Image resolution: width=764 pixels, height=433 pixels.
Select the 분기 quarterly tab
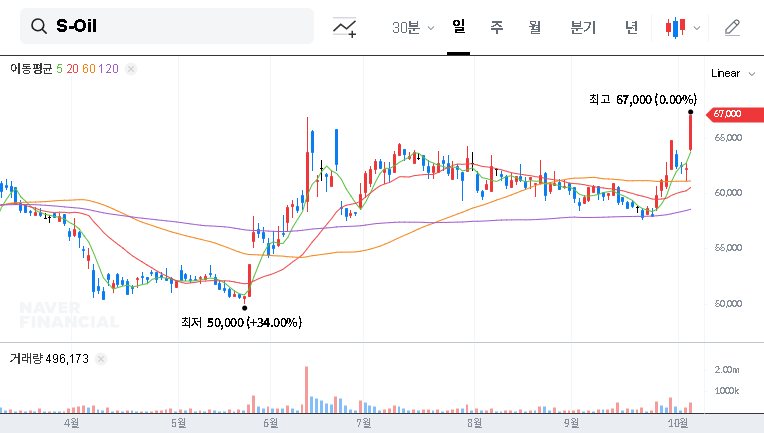coord(583,27)
